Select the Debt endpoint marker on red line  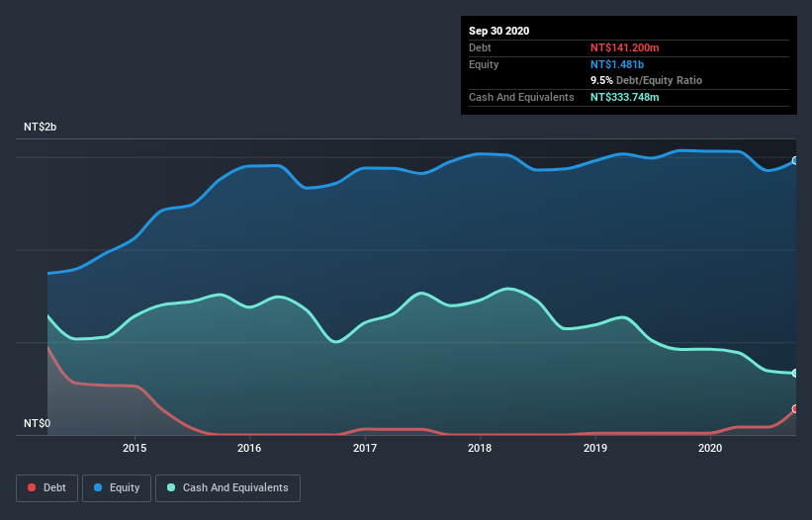pos(795,408)
